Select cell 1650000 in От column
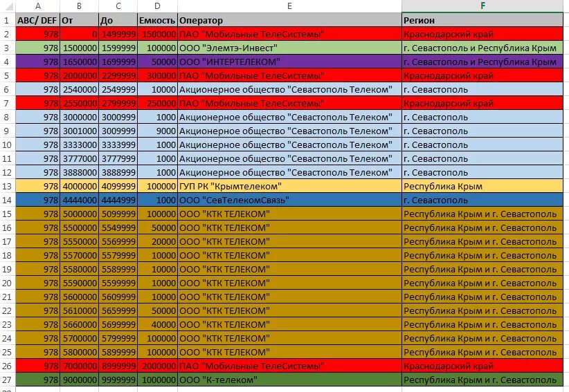569x392 pixels. click(79, 62)
